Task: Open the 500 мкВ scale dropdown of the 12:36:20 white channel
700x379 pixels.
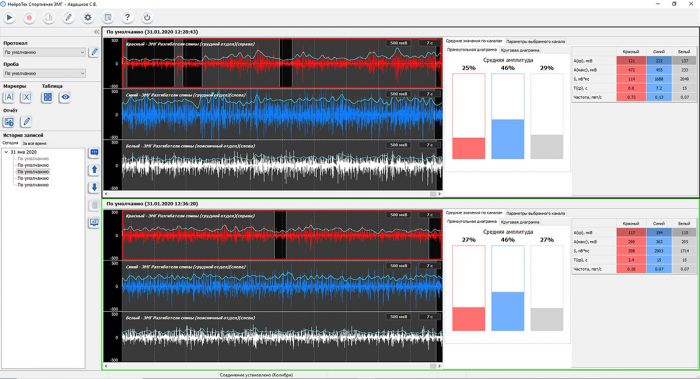Action: 399,317
